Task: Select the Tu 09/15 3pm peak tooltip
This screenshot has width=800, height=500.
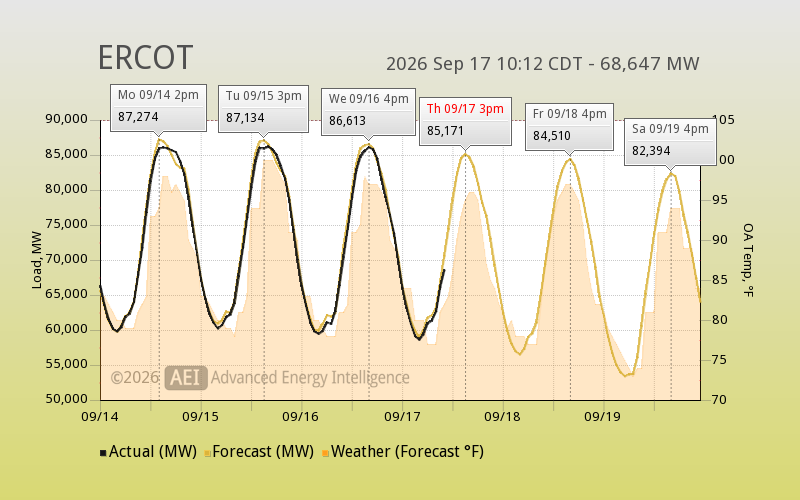Action: 263,109
